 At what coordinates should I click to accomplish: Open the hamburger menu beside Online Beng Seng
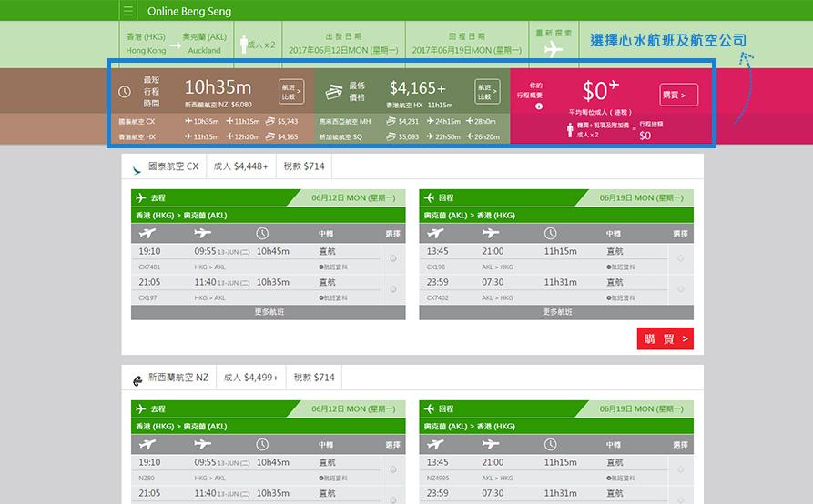128,11
